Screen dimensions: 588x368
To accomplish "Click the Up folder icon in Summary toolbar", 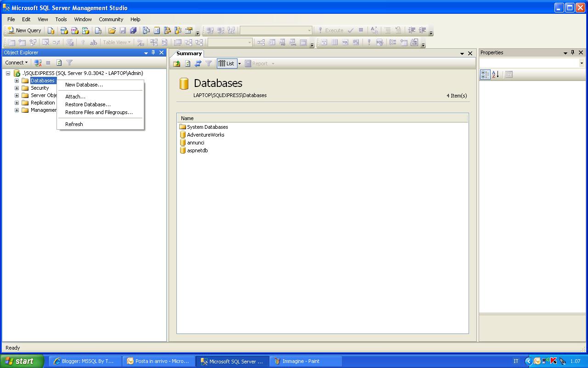I will coord(176,63).
